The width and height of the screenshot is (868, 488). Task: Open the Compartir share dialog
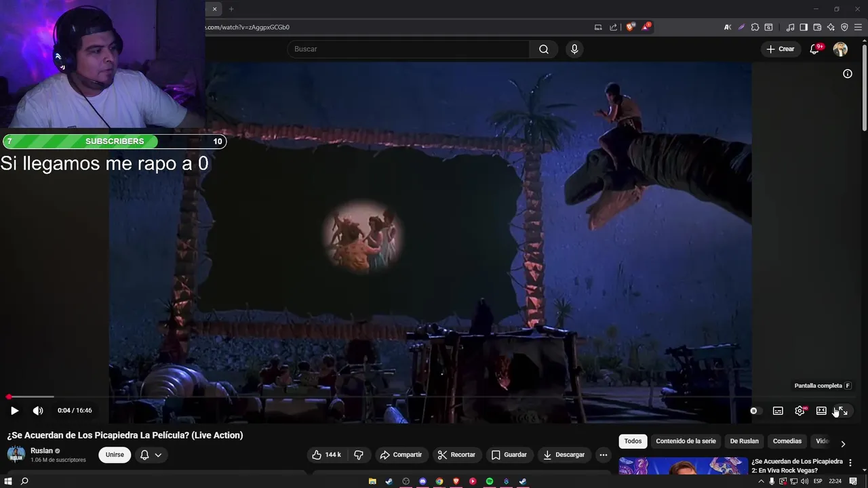[401, 455]
